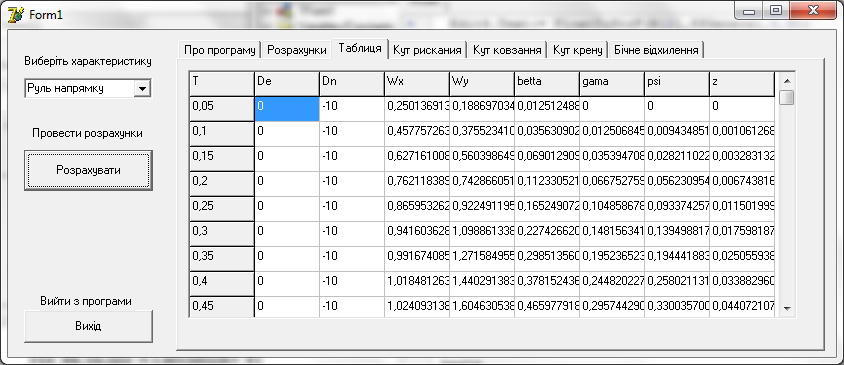Switch to the Про програму tab
This screenshot has height=365, width=844.
point(219,50)
